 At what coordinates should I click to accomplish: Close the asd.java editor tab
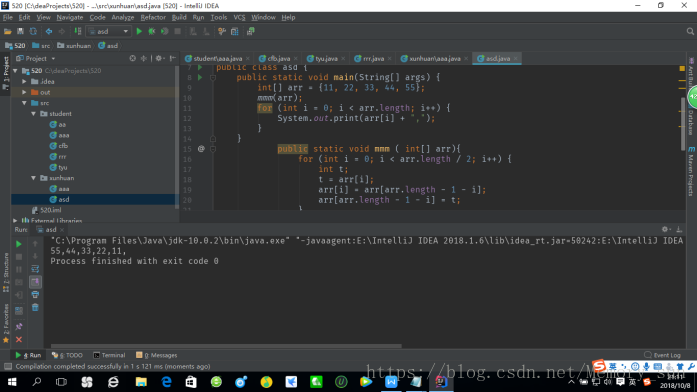pos(516,59)
